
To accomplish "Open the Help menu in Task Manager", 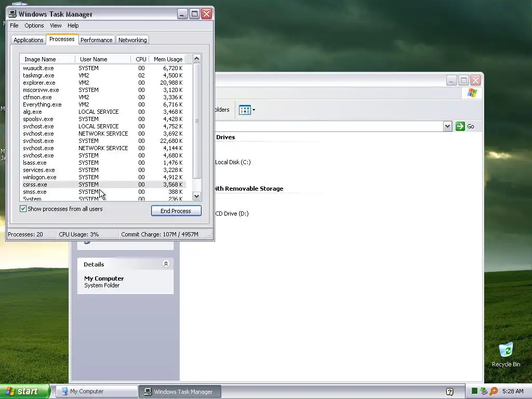I will pyautogui.click(x=73, y=25).
